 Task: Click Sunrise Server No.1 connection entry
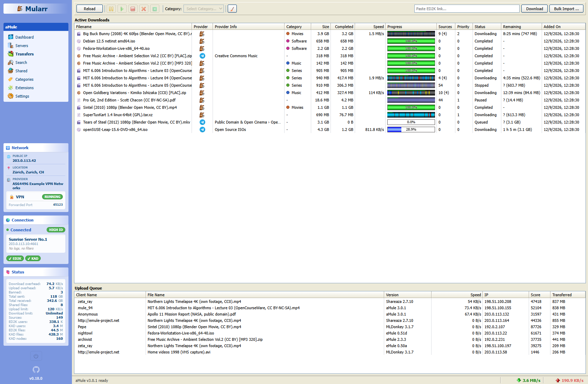coord(36,244)
